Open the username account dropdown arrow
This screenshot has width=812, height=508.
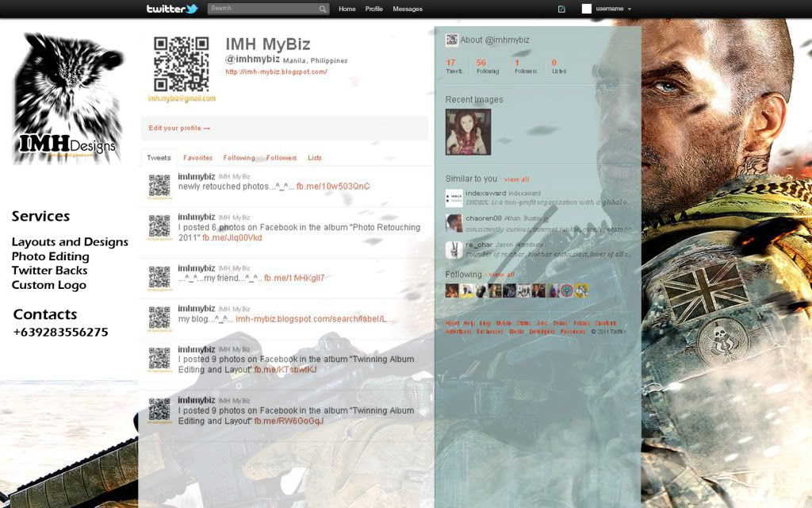point(629,10)
